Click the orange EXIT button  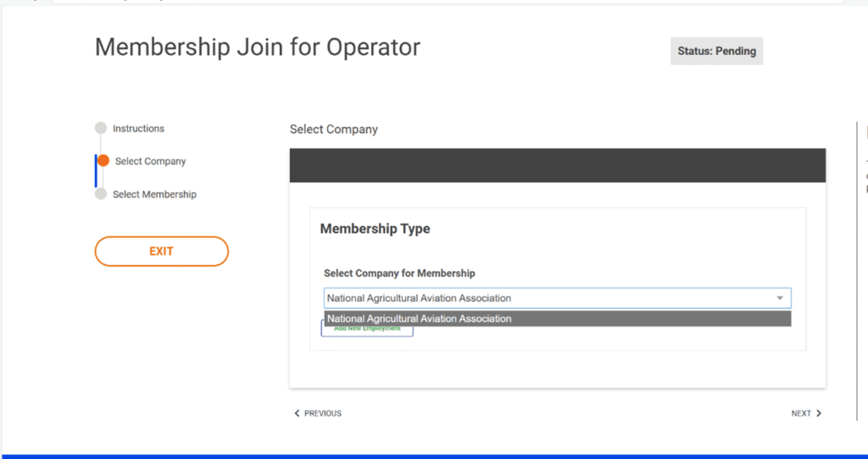[162, 251]
